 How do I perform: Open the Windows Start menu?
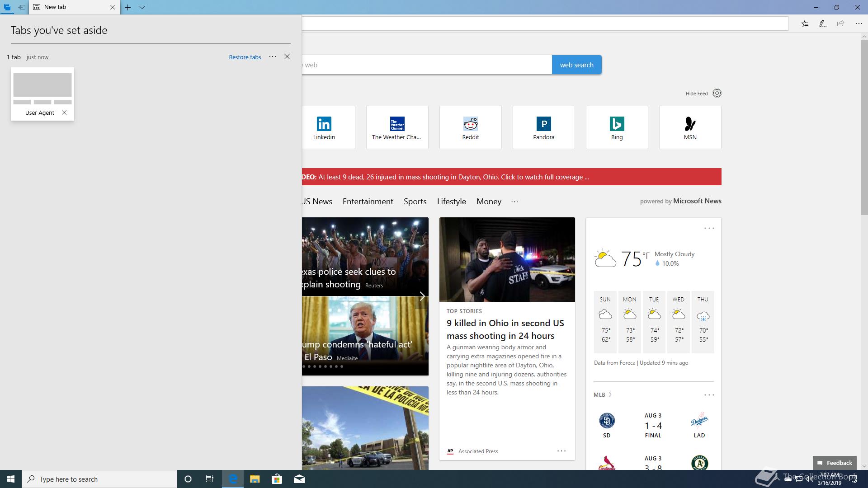(x=11, y=479)
